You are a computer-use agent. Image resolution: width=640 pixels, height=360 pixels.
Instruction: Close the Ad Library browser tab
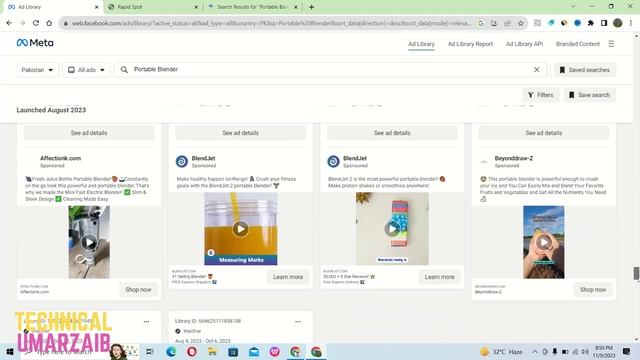coord(96,7)
